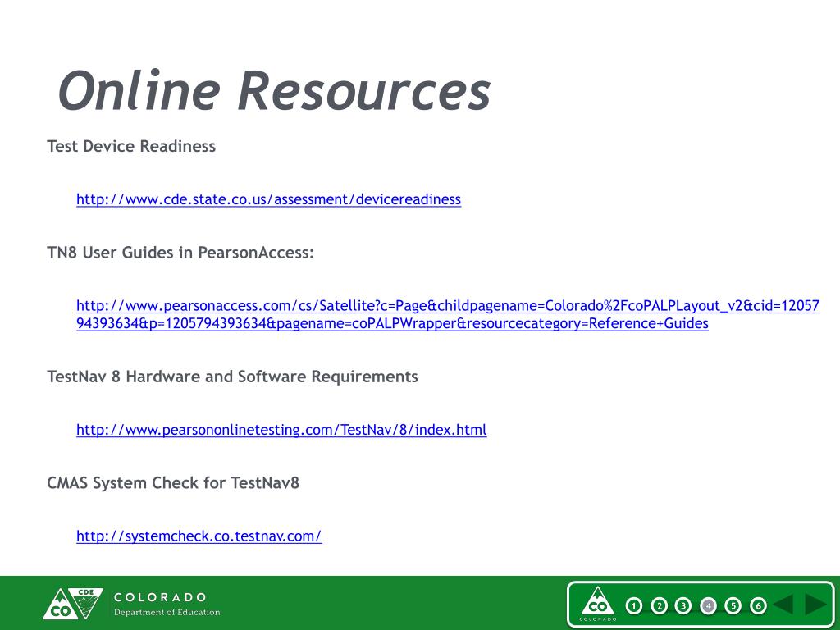Open the PearsonAccess Satellite reference guides link
Screen dimensions: 840x630
point(448,314)
